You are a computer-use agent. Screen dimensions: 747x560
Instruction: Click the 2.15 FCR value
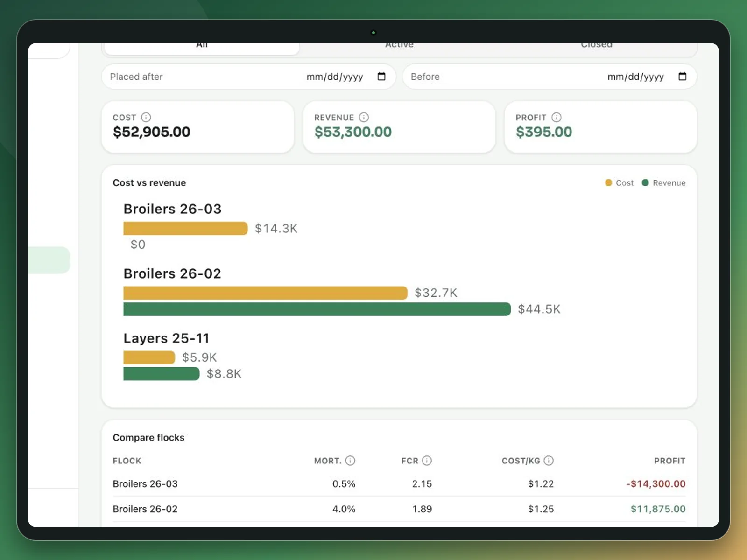(x=422, y=484)
